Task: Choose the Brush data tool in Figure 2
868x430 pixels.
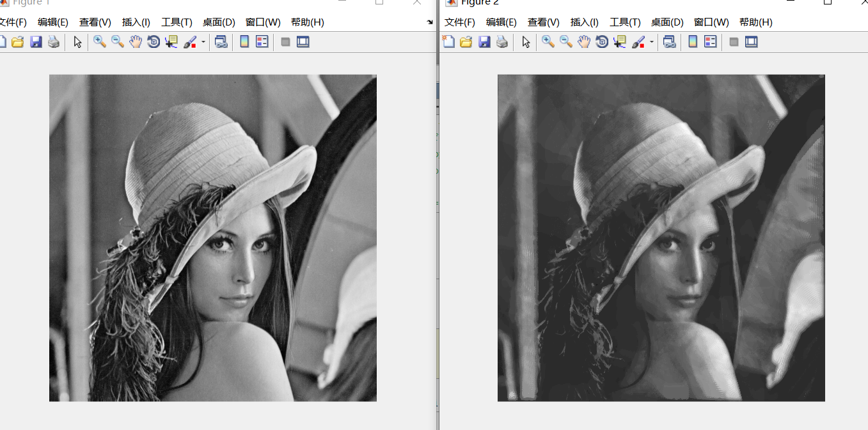Action: coord(638,42)
